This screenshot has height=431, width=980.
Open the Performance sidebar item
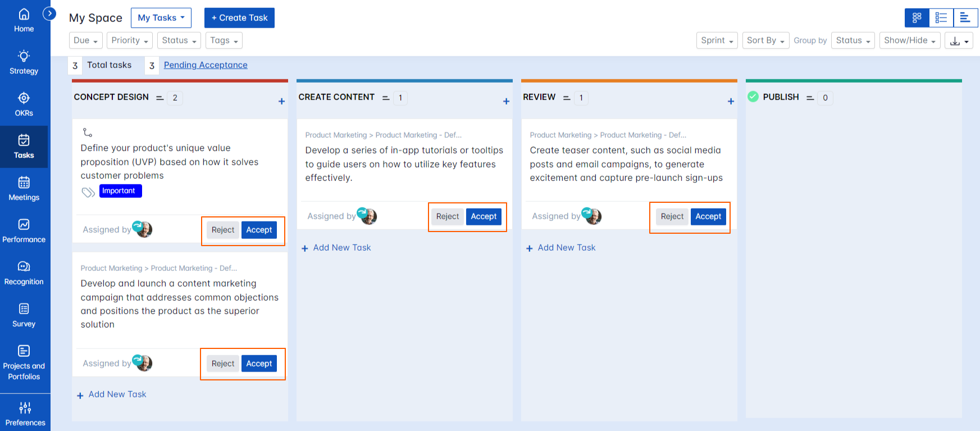[x=24, y=231]
